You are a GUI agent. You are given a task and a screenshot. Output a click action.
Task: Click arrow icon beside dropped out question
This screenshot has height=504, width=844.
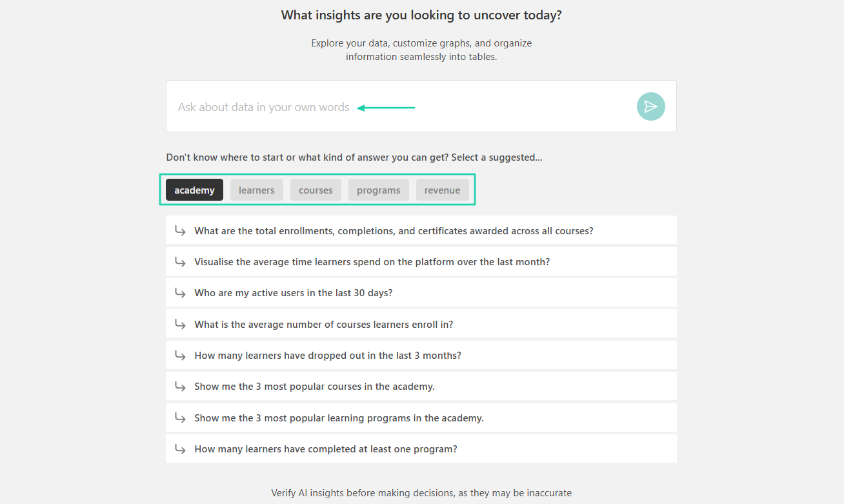coord(181,355)
